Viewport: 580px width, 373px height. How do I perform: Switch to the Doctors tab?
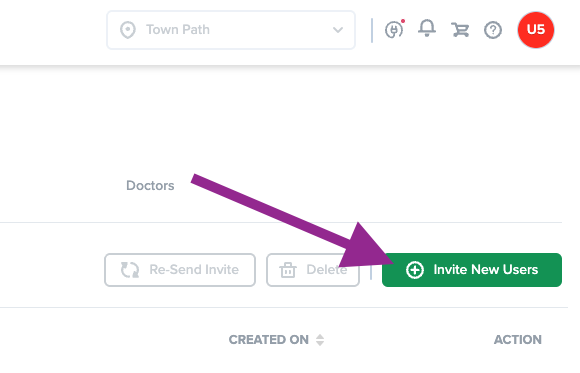[150, 185]
